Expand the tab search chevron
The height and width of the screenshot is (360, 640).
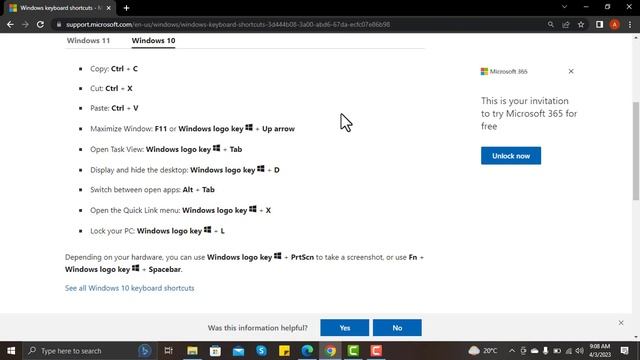pyautogui.click(x=564, y=7)
